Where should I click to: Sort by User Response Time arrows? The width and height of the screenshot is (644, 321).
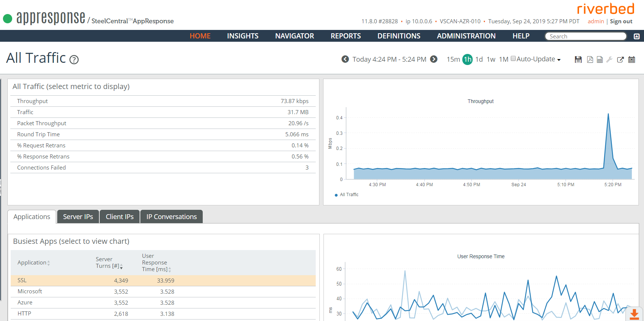click(169, 270)
